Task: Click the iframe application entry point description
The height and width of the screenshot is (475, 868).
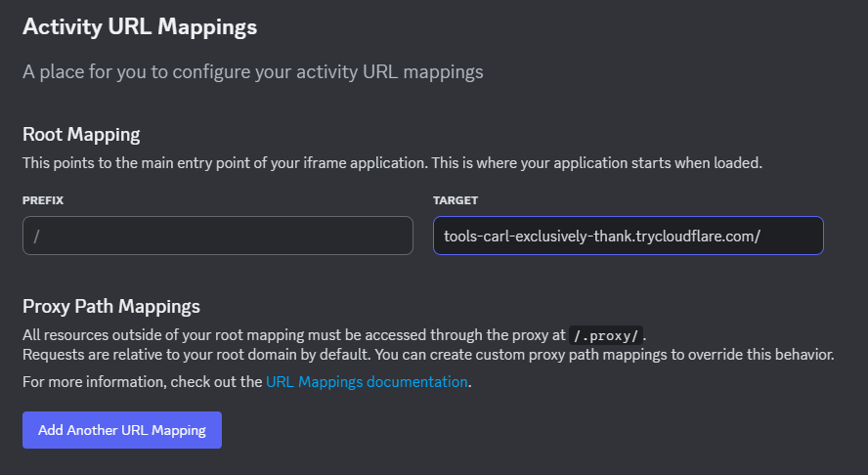Action: click(x=393, y=163)
